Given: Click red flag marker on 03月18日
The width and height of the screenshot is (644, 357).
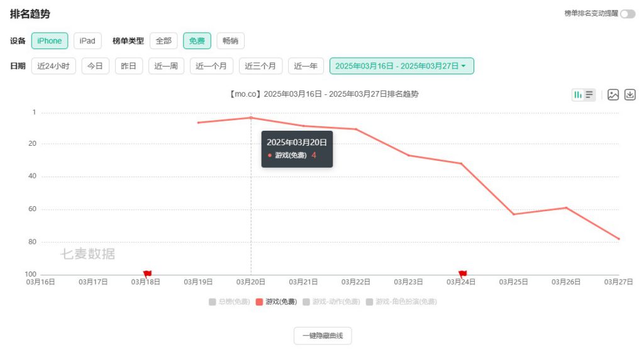Looking at the screenshot, I should [147, 273].
